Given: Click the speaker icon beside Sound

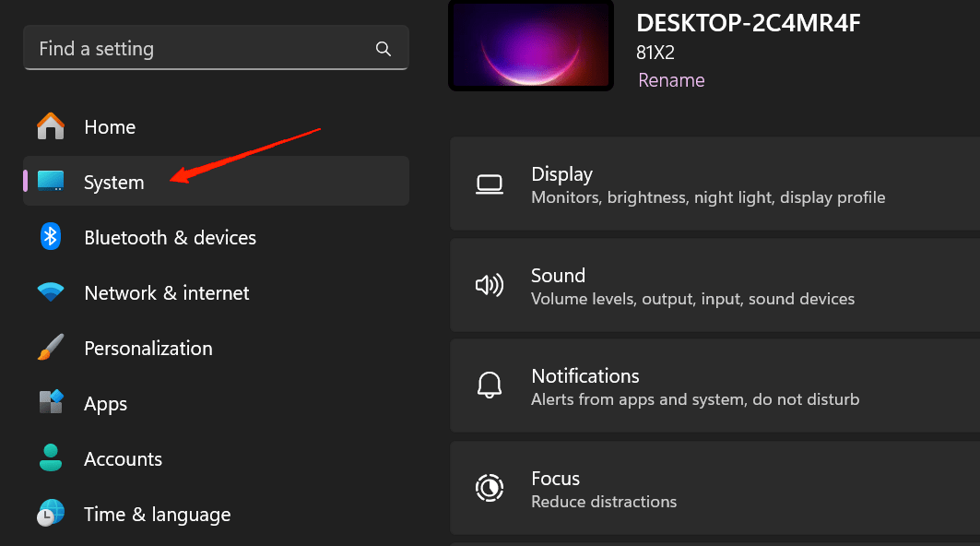Looking at the screenshot, I should point(489,286).
